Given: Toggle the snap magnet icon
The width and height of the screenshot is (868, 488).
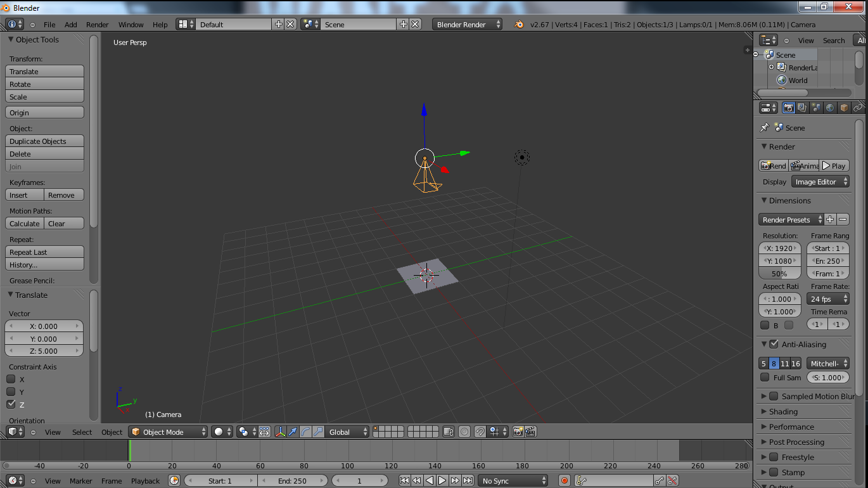Looking at the screenshot, I should pos(480,432).
